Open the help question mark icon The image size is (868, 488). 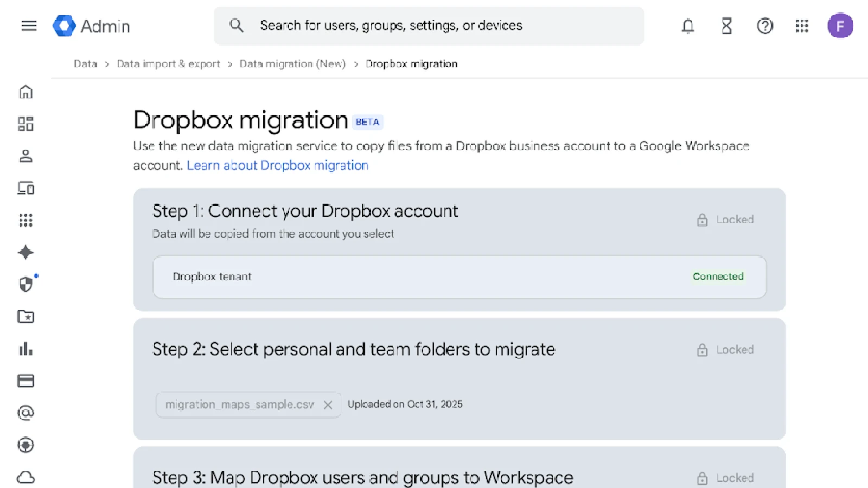(764, 26)
